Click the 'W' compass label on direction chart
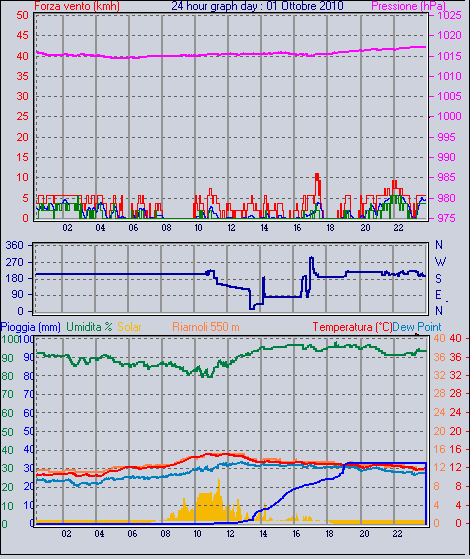Screen dimensions: 470x559 click(440, 262)
